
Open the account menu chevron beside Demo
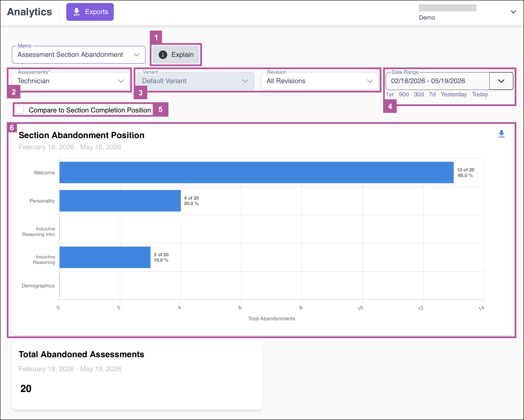pyautogui.click(x=513, y=12)
